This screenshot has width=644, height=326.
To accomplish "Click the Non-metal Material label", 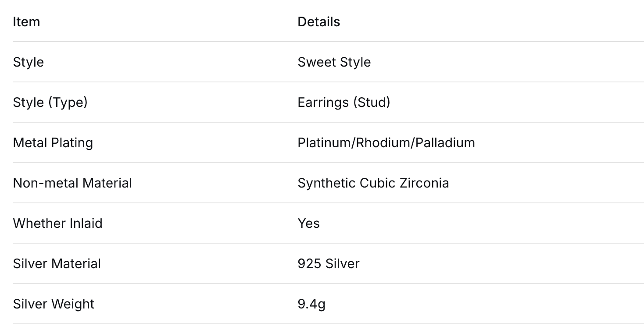I will 72,183.
